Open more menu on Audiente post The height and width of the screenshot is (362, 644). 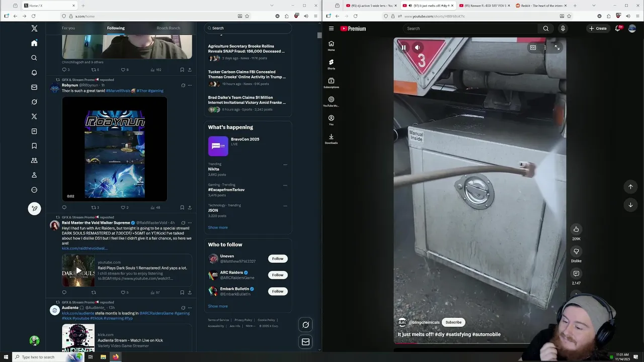(190, 308)
